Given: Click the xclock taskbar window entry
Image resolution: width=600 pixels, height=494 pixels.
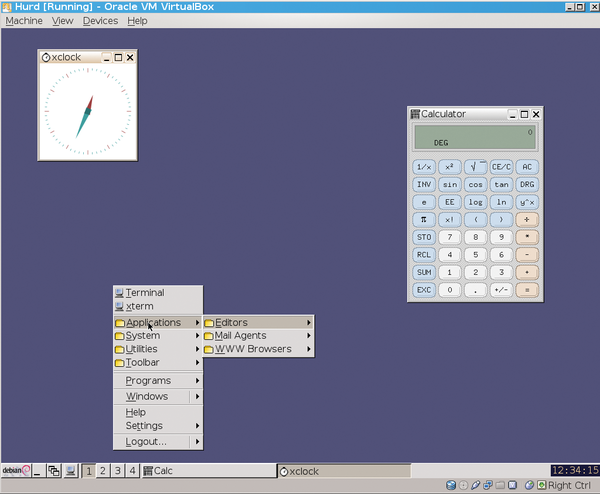Looking at the screenshot, I should (344, 471).
